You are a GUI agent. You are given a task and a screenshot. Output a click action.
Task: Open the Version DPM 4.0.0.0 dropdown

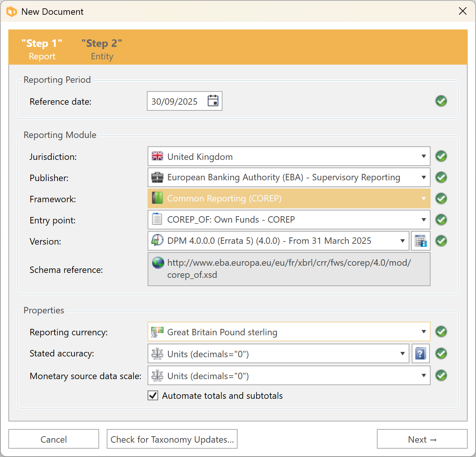[402, 241]
